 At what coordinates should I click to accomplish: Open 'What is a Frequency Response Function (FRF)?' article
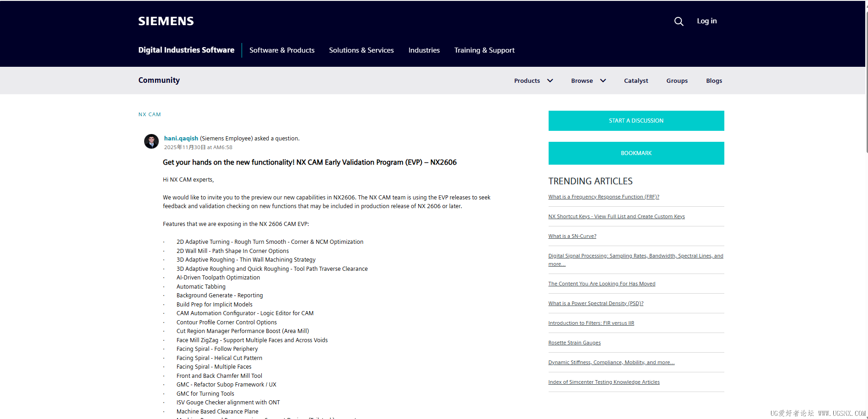pyautogui.click(x=604, y=197)
